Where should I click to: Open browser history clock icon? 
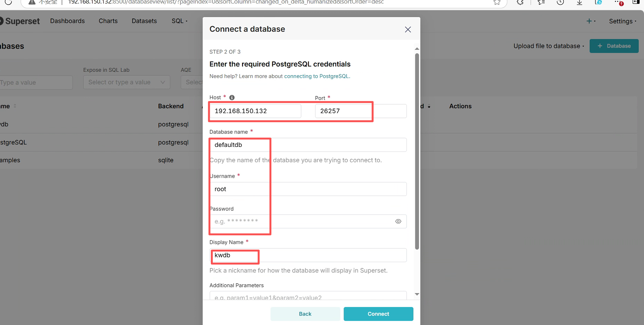(x=560, y=2)
